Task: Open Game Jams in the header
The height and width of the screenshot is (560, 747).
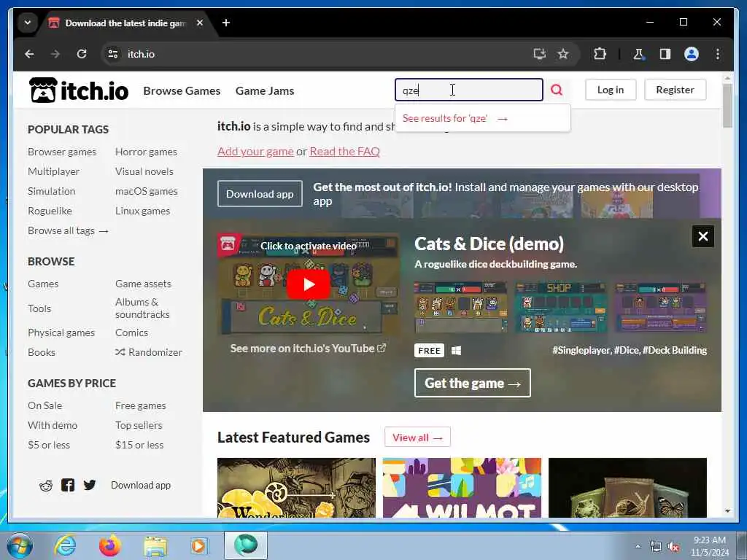Action: tap(265, 90)
